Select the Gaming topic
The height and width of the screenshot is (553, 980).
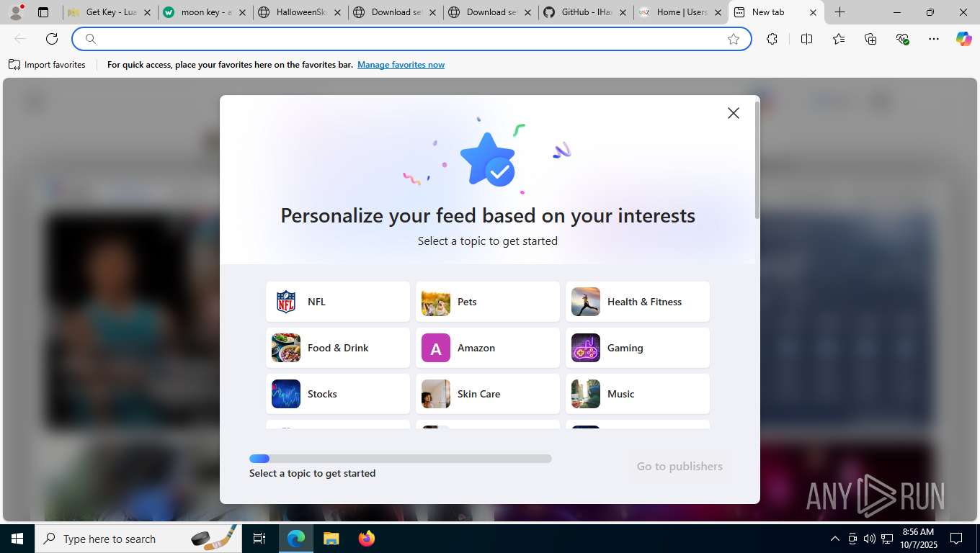click(x=638, y=348)
